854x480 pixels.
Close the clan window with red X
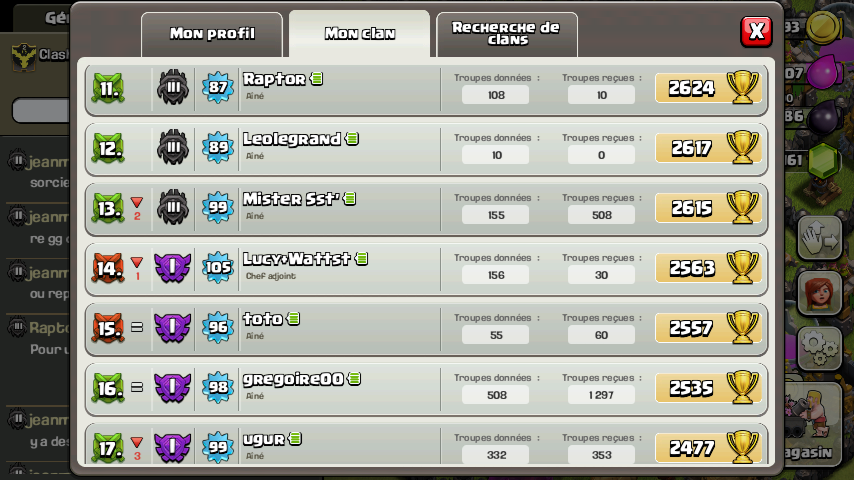757,31
